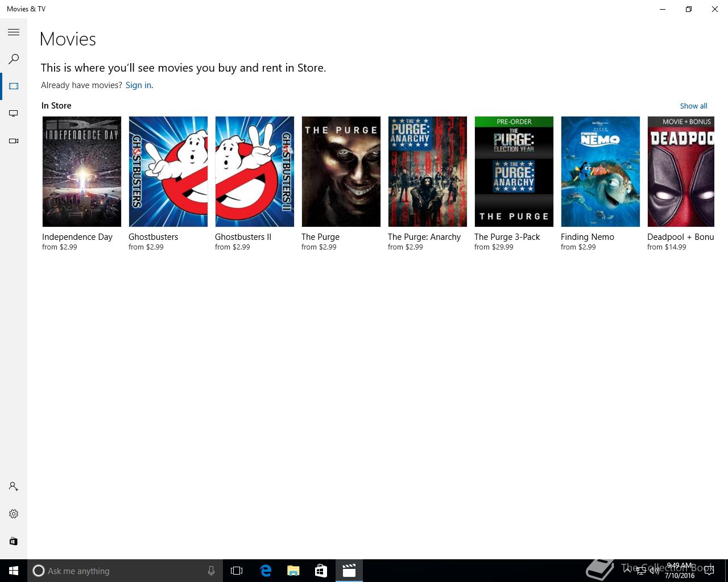
Task: Open The Purge: Anarchy poster
Action: tap(428, 172)
